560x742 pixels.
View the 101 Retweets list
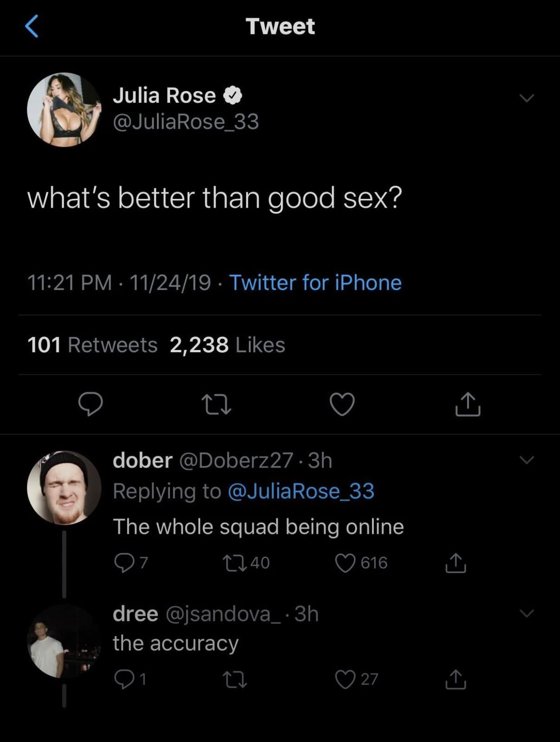[x=92, y=345]
